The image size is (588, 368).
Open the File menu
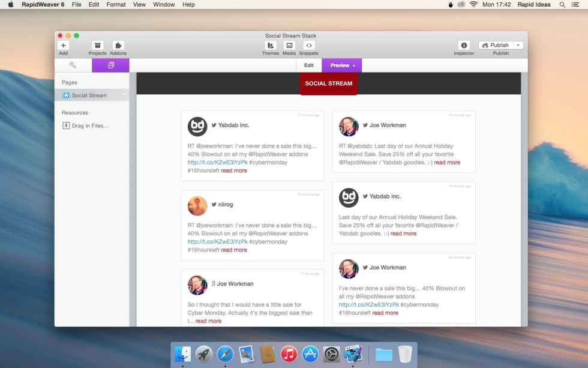click(x=77, y=4)
